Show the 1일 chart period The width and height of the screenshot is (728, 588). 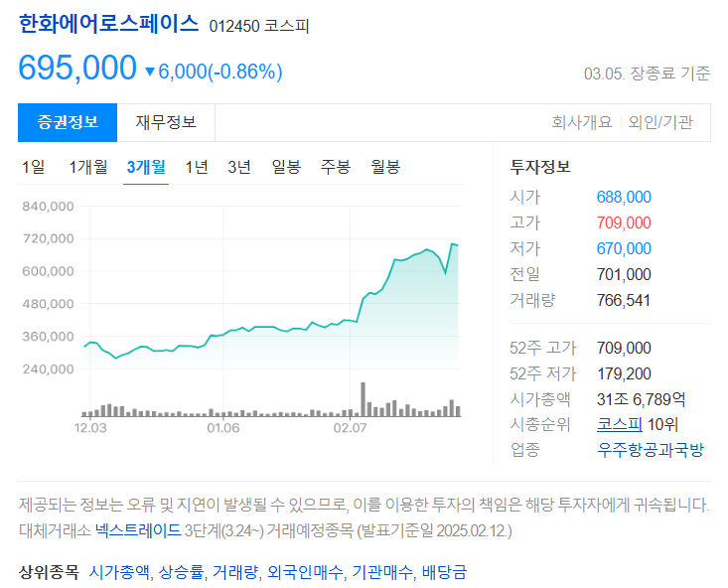(34, 167)
